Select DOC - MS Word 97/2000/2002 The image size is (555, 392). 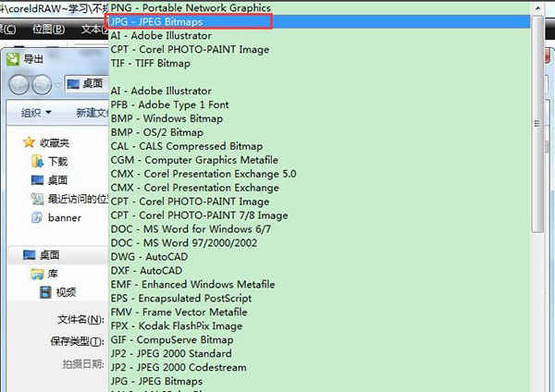click(x=320, y=243)
